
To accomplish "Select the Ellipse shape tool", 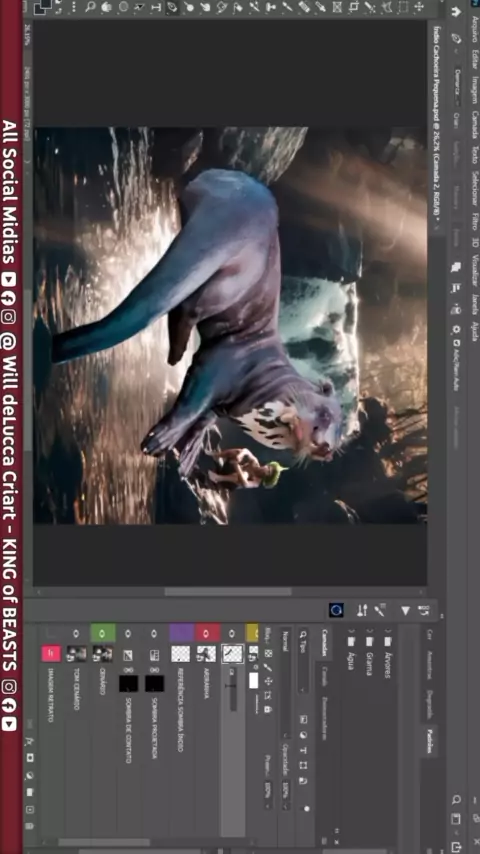I will 124,8.
